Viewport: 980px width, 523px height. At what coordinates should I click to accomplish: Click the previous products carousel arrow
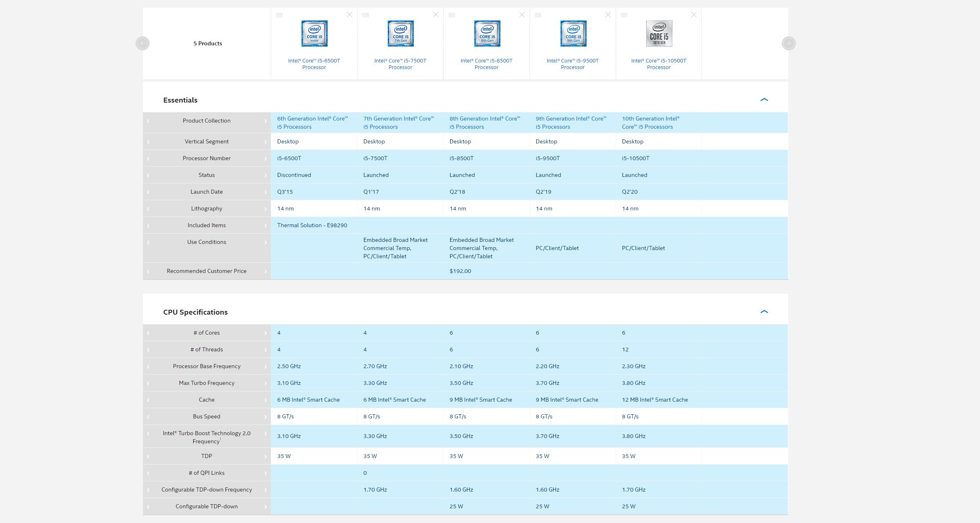pos(143,43)
